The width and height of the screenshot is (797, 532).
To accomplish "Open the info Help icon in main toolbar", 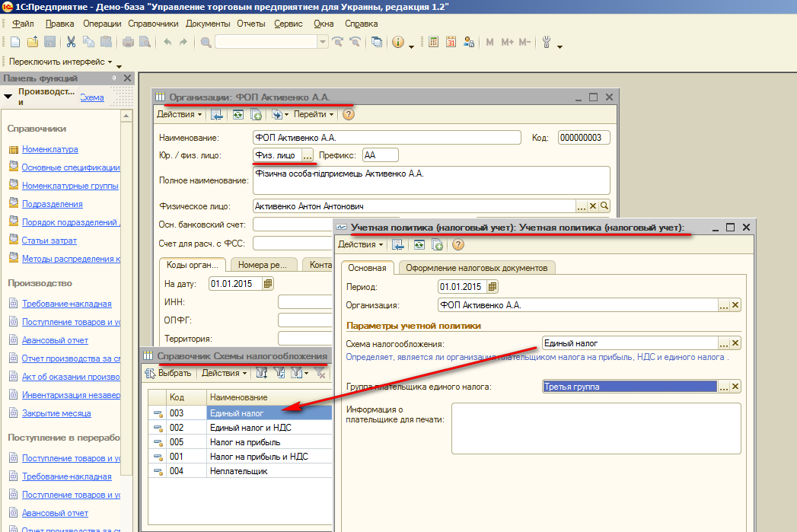I will [x=398, y=42].
